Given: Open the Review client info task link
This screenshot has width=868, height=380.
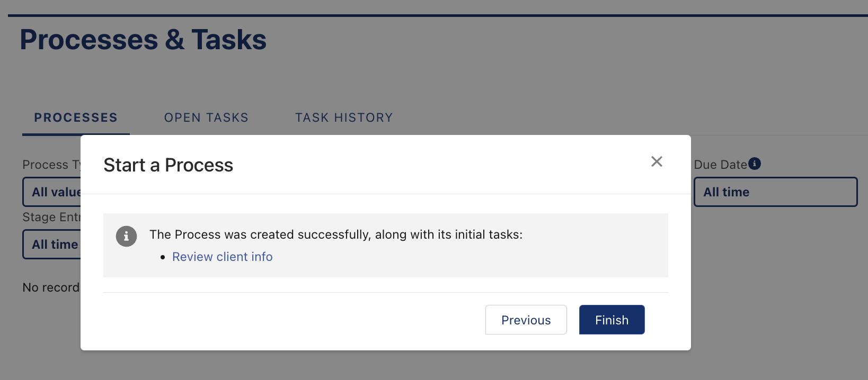Looking at the screenshot, I should coord(223,257).
